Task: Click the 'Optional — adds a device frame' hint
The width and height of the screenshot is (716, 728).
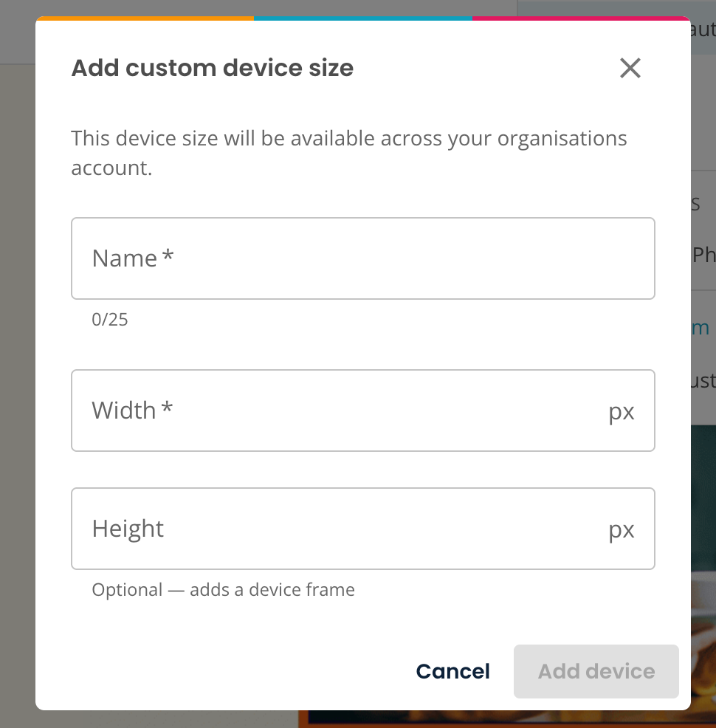Action: click(x=223, y=590)
